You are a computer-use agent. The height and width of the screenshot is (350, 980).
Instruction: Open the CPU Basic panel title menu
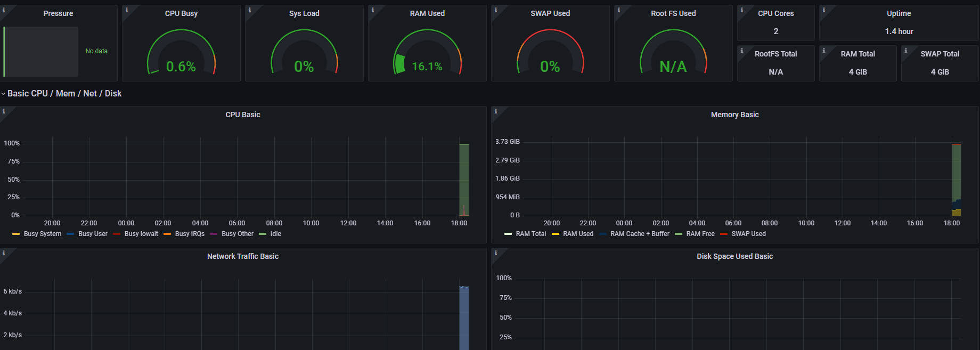coord(243,115)
